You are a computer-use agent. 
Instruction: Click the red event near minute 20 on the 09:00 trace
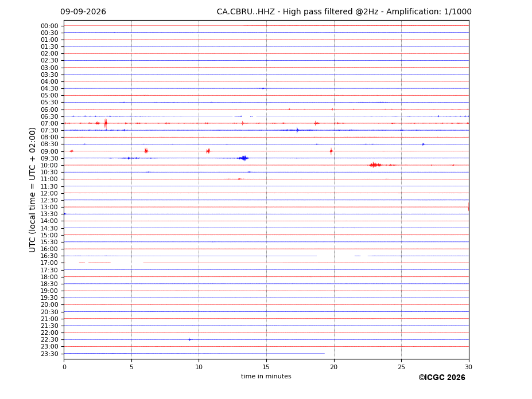point(331,151)
